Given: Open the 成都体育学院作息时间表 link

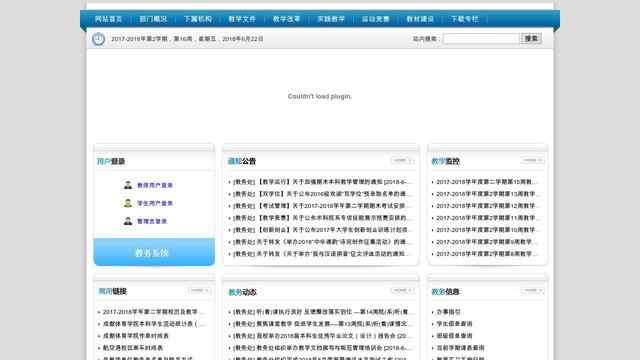Looking at the screenshot, I should [x=136, y=336].
